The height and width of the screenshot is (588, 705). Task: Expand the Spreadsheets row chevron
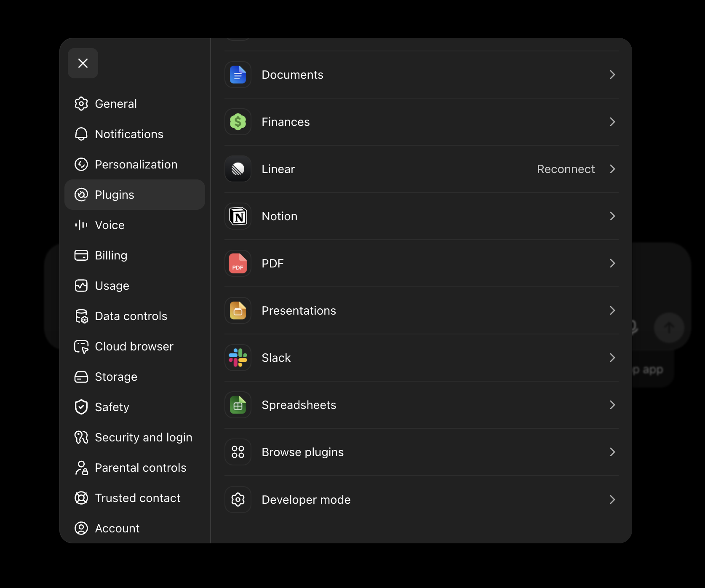(612, 405)
